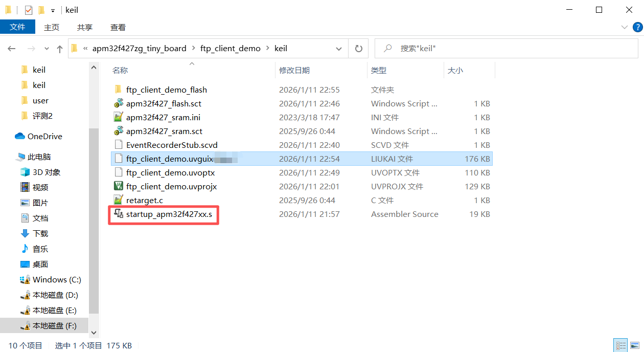644x352 pixels.
Task: Click the startup_apm32f427xx.s file icon
Action: point(118,214)
